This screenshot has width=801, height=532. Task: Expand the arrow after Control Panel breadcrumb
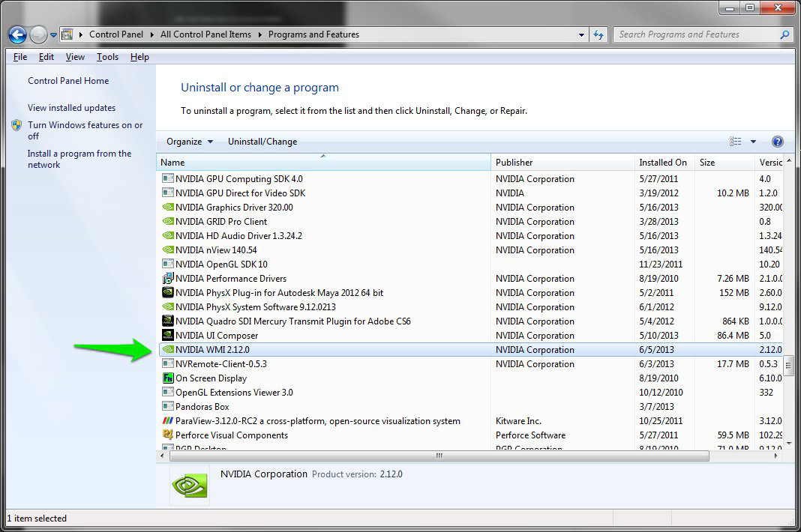151,34
